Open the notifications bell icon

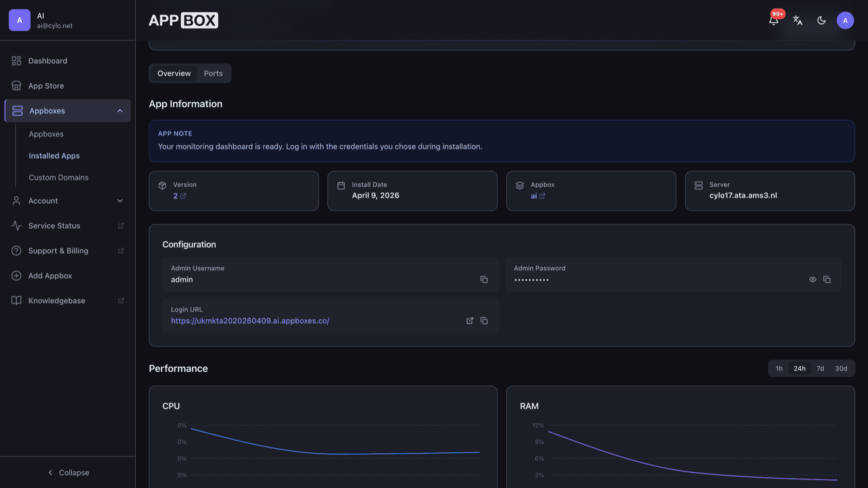point(774,20)
